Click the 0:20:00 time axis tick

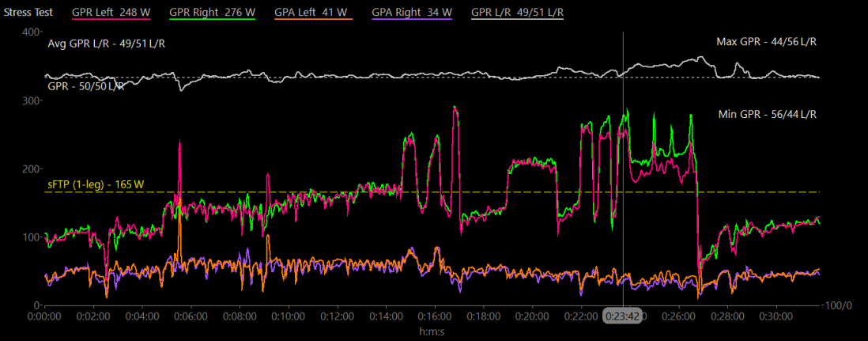tap(533, 316)
